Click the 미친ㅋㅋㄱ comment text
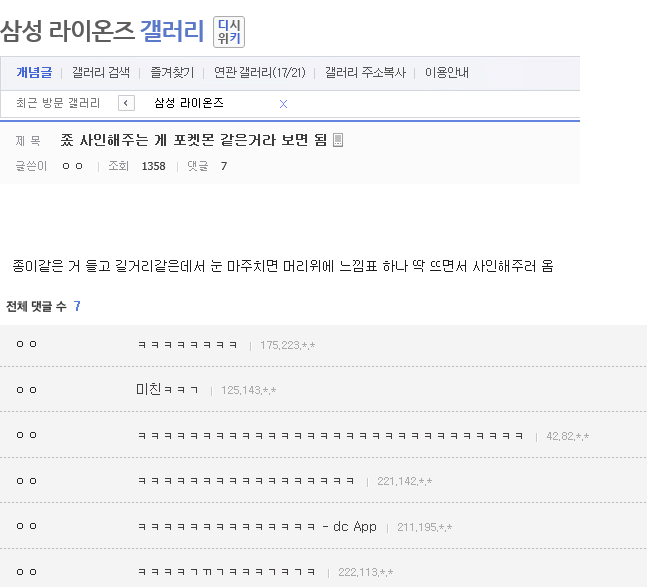Screen dimensions: 648x587 click(x=167, y=389)
